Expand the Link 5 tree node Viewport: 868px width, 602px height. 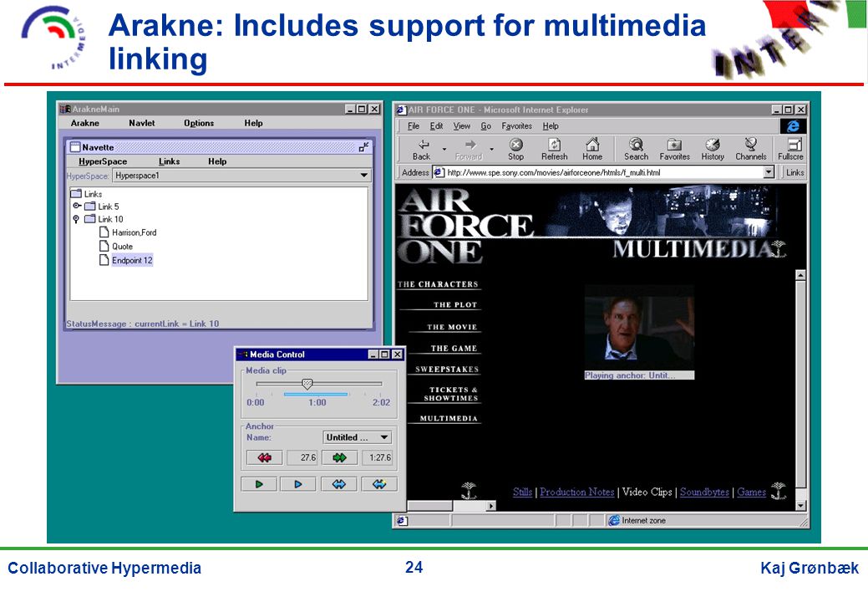(77, 206)
